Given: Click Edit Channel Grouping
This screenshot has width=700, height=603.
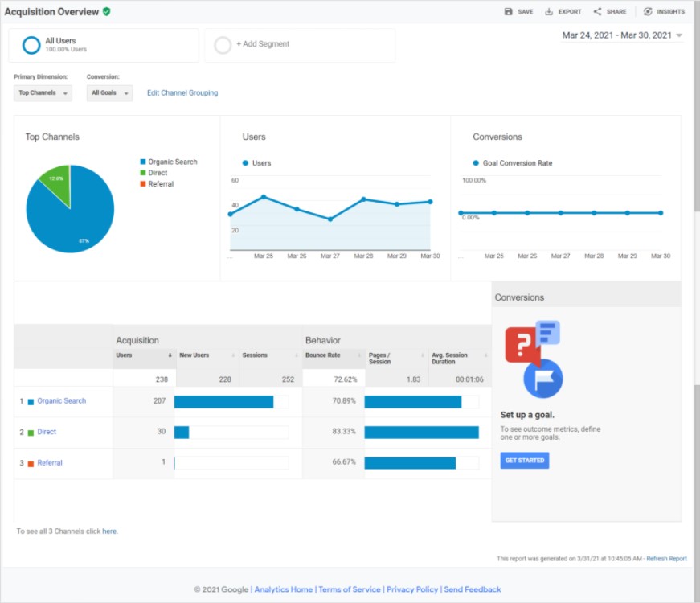Looking at the screenshot, I should (182, 92).
